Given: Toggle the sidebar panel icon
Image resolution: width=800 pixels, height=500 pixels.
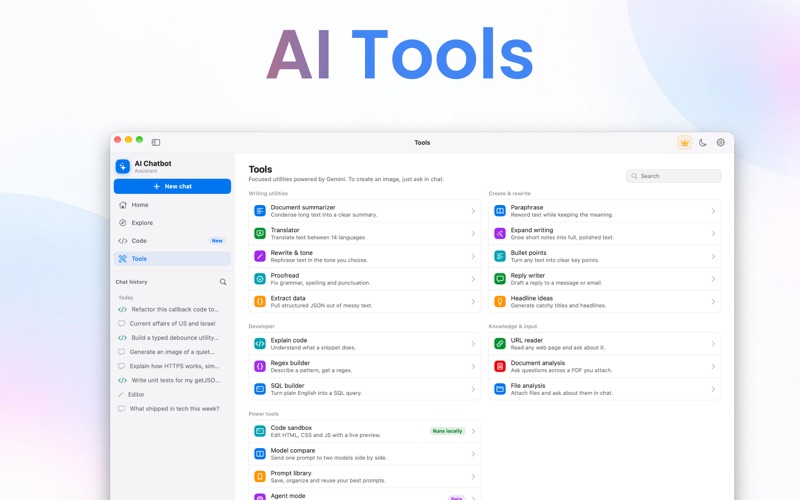Looking at the screenshot, I should click(156, 142).
